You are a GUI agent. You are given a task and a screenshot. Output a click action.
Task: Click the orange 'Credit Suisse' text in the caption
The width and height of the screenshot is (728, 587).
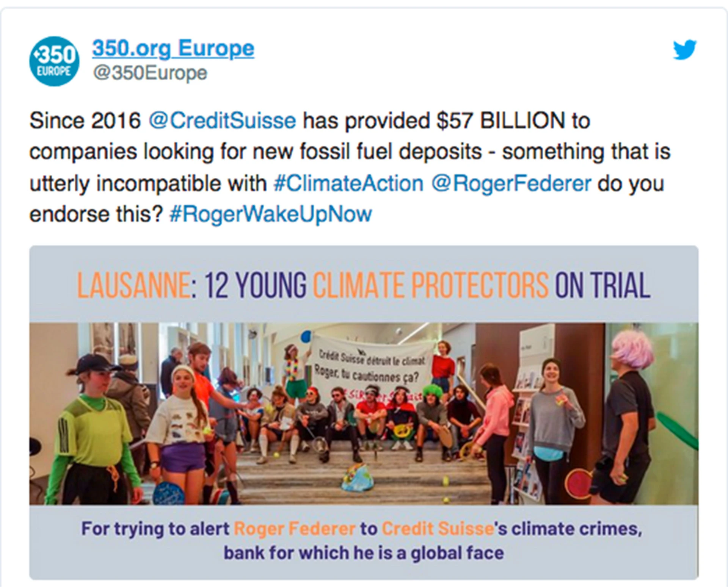(437, 528)
